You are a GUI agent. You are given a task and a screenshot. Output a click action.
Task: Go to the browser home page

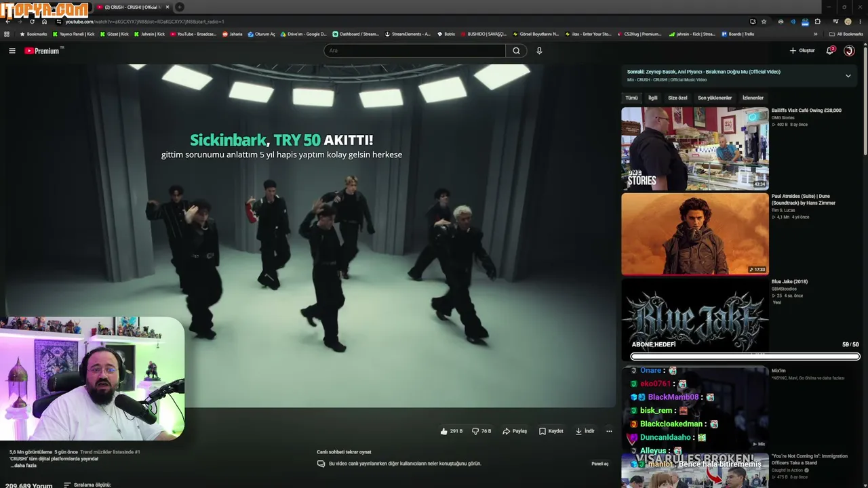click(44, 22)
